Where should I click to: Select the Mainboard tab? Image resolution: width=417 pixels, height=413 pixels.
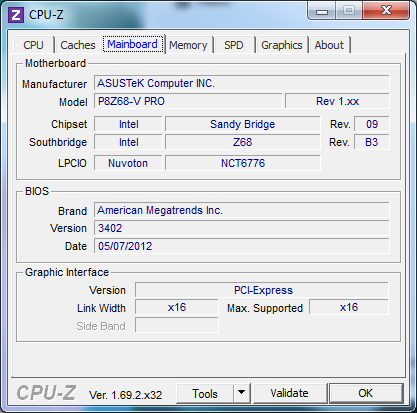[133, 44]
